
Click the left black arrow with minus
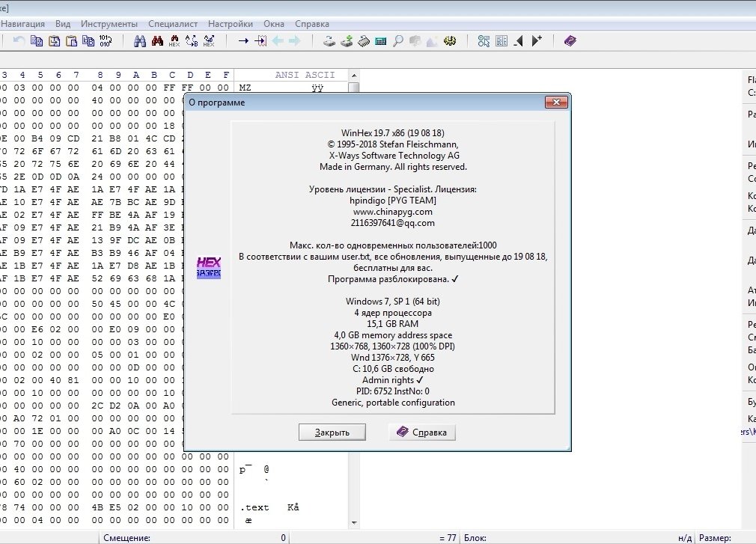(x=519, y=41)
